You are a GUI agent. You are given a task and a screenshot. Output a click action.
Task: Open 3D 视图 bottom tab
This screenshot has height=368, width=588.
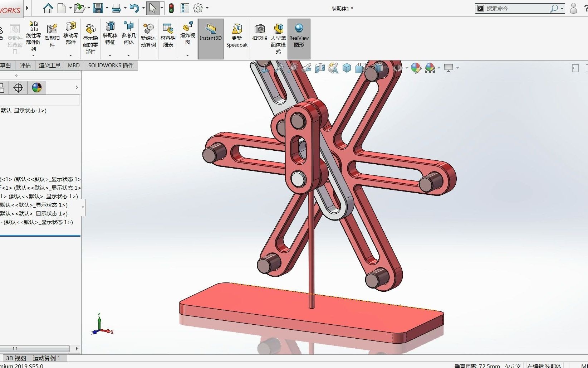tap(16, 358)
